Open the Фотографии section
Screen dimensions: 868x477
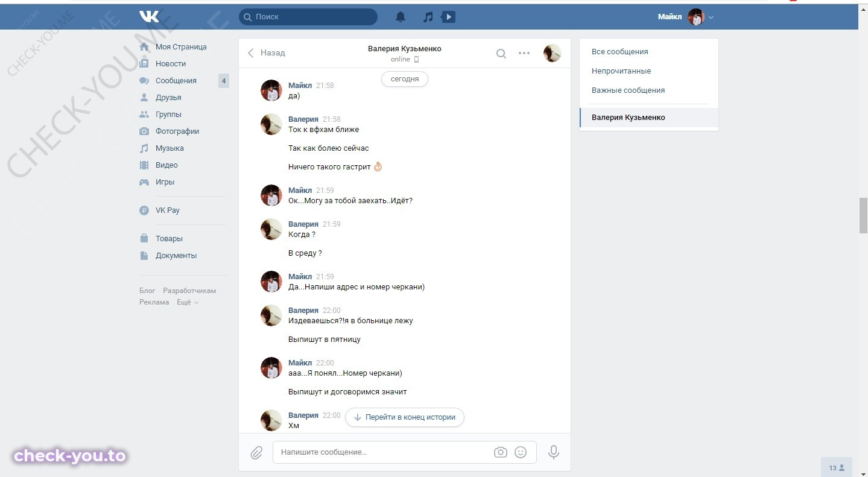tap(177, 131)
